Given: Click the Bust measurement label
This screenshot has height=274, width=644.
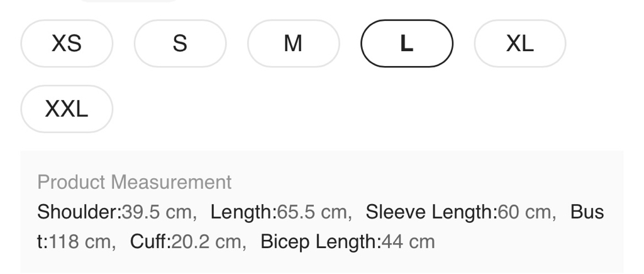Looking at the screenshot, I should click(586, 212).
